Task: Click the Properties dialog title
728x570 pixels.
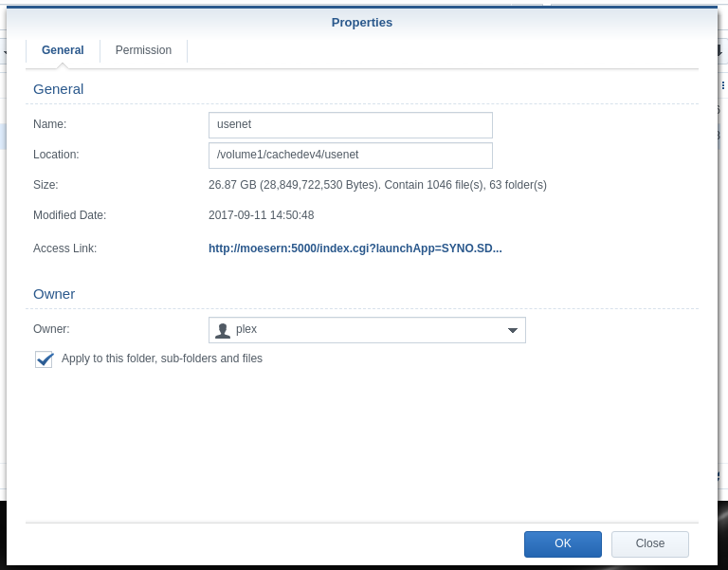Action: point(362,23)
